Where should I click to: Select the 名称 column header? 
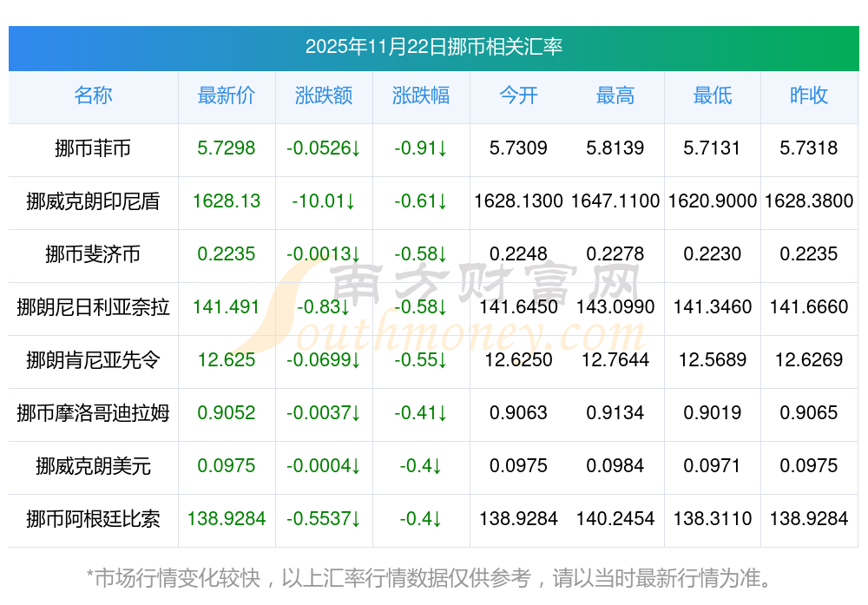pos(93,95)
